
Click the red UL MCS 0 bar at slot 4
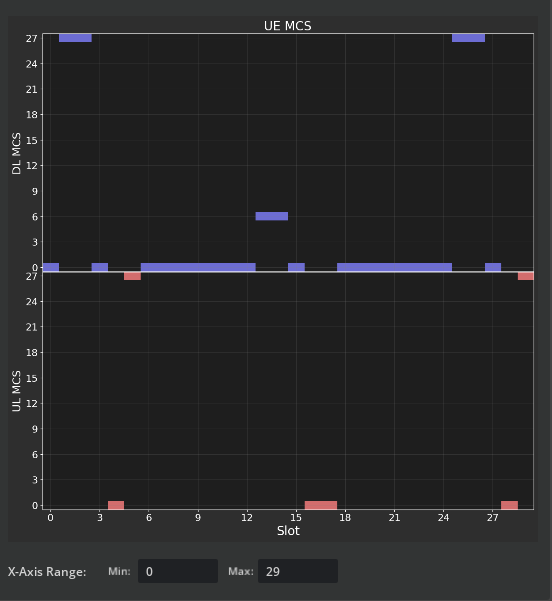116,505
